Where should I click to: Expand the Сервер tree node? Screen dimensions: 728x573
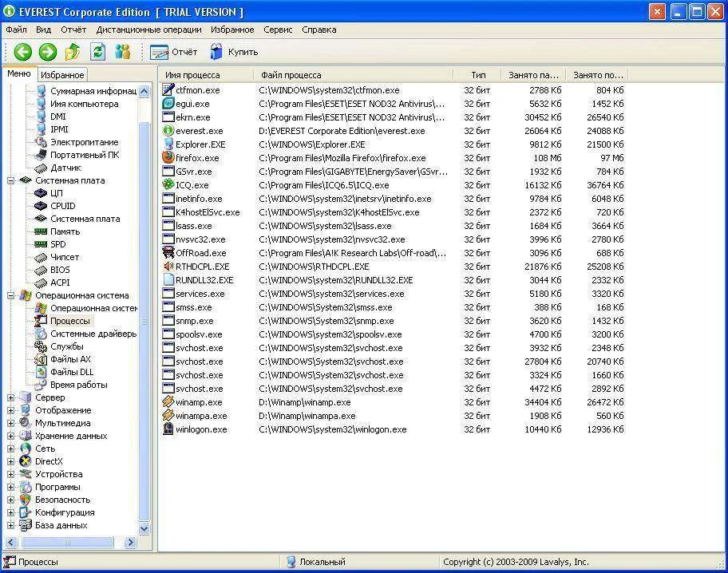tap(10, 397)
